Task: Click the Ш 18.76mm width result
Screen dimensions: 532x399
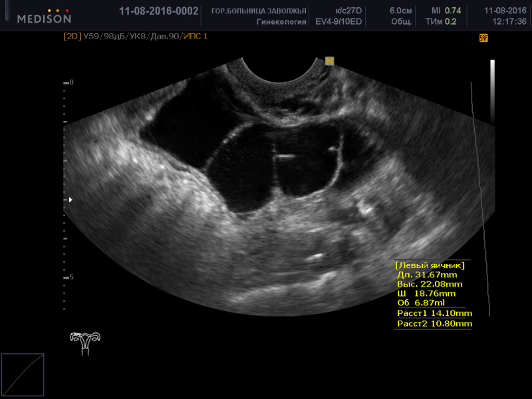Action: click(x=426, y=293)
